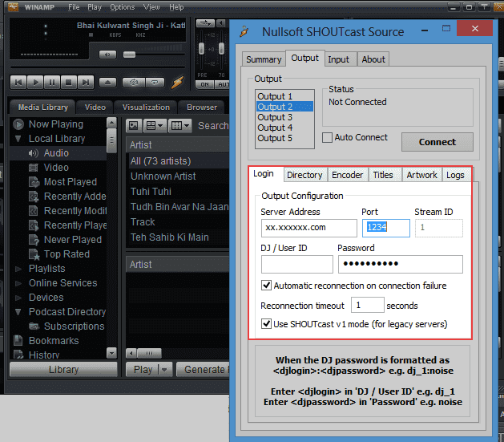Click Winamp's Previous Track button
Viewport: 504px width, 442px height.
(x=18, y=83)
